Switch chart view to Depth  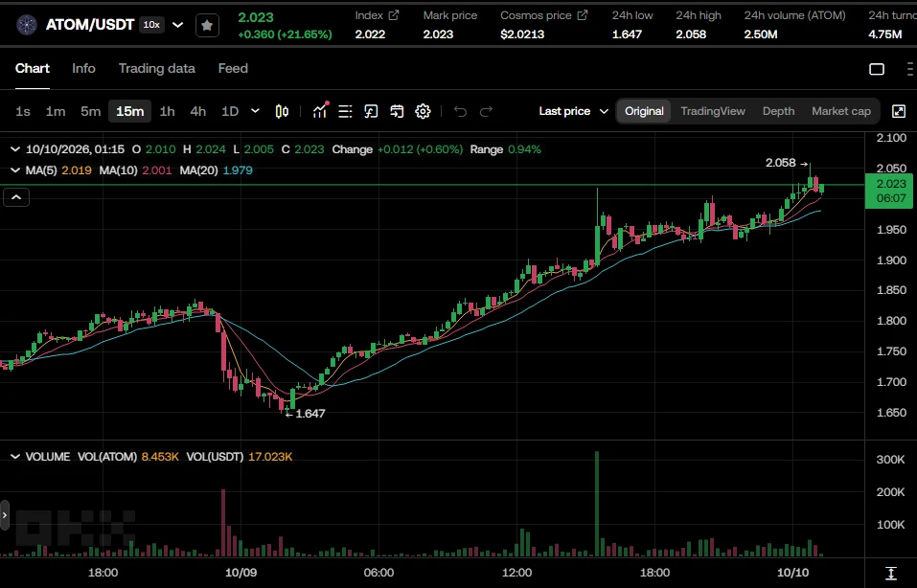pyautogui.click(x=778, y=111)
